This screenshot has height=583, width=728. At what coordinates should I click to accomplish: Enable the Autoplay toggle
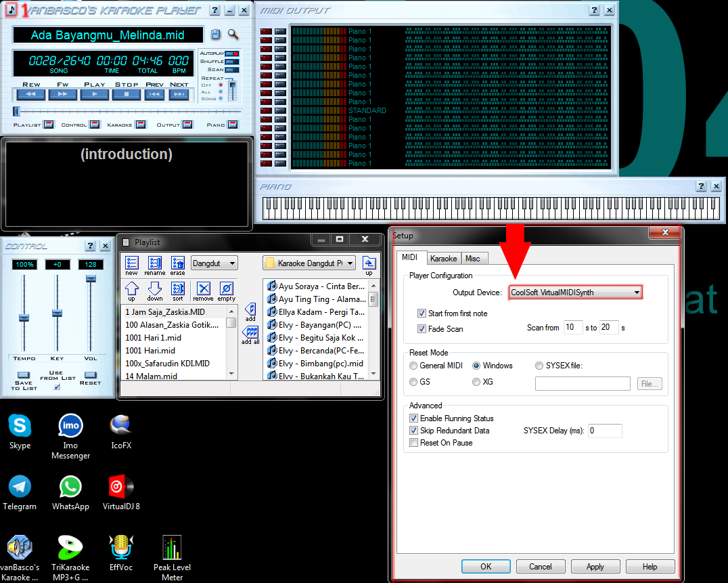232,55
